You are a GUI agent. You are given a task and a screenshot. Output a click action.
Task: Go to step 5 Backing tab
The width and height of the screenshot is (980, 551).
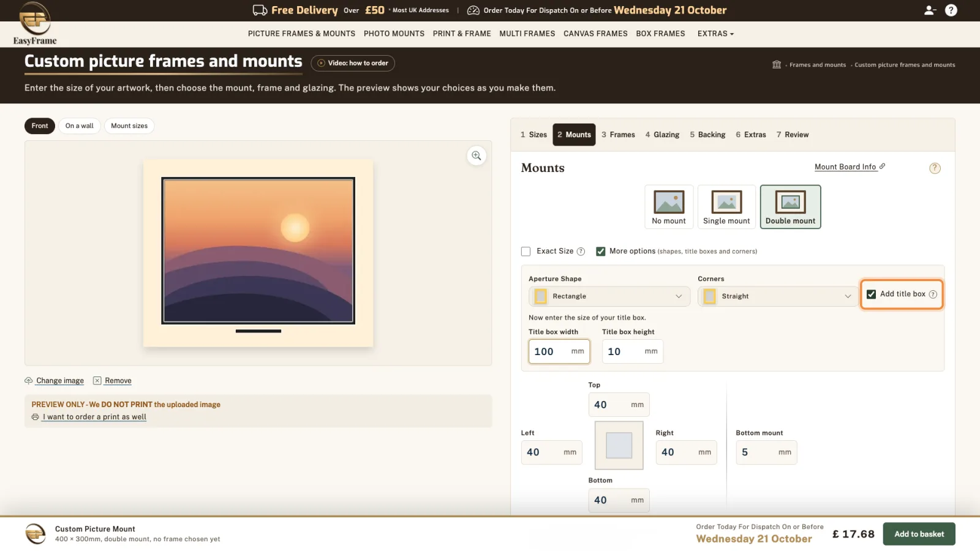707,135
